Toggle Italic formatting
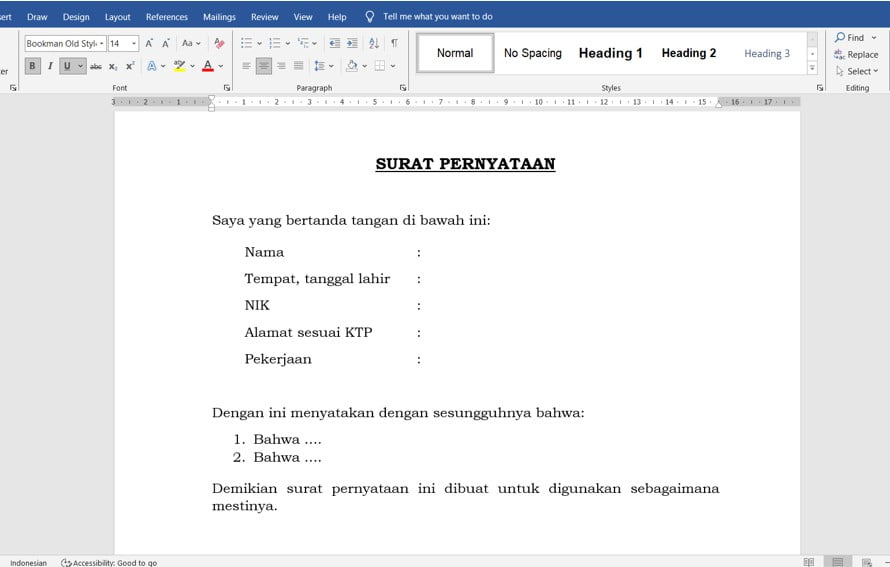 click(50, 66)
